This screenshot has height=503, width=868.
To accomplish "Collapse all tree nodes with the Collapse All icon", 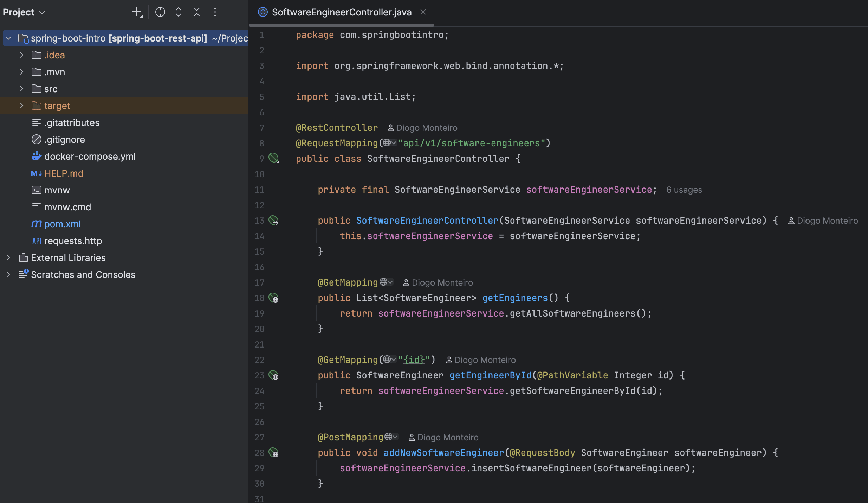I will click(x=197, y=12).
